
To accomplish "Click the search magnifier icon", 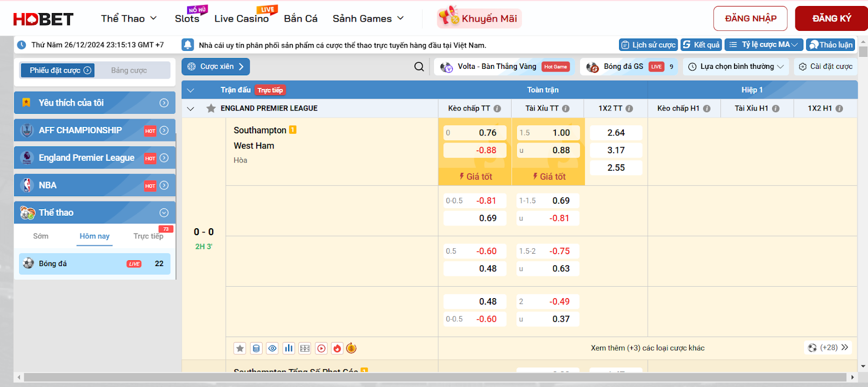I will [419, 67].
